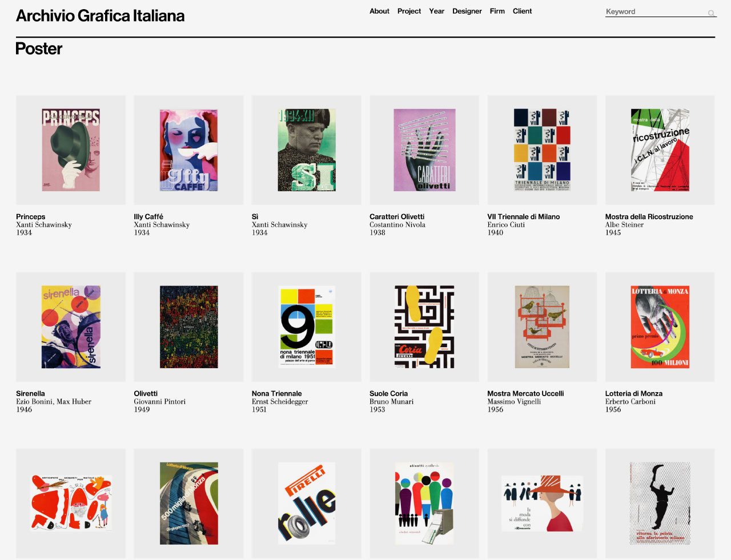Click the Mostra della Ricostruzione title
This screenshot has width=731, height=560.
click(649, 217)
